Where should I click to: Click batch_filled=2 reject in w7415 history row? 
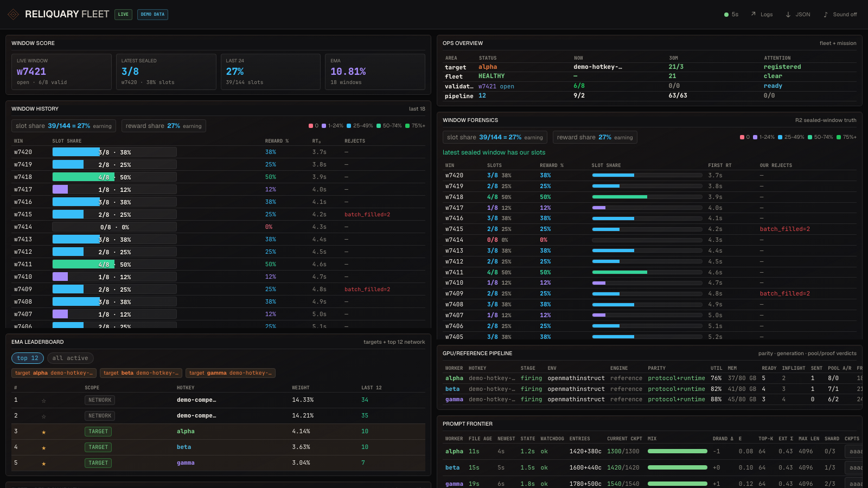coord(367,215)
